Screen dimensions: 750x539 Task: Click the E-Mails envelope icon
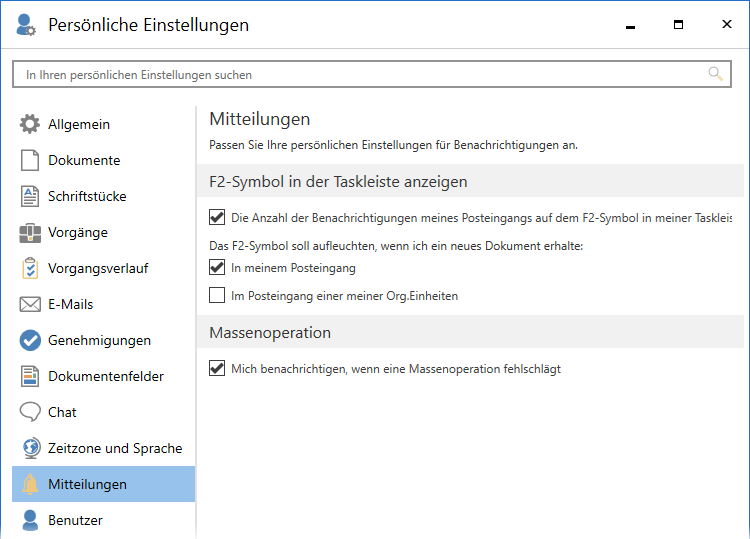(30, 305)
